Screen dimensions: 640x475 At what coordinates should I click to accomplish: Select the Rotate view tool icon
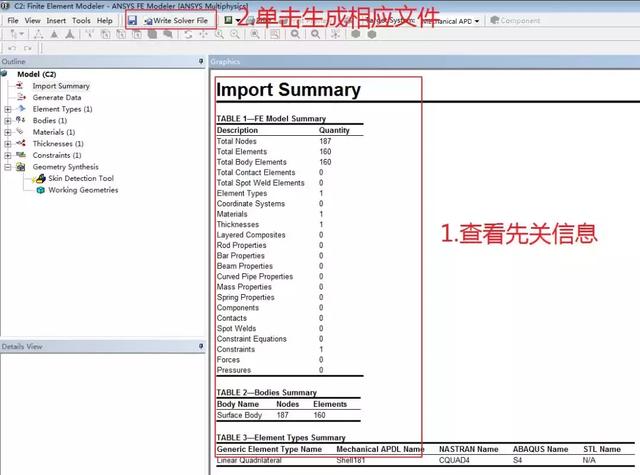point(188,34)
